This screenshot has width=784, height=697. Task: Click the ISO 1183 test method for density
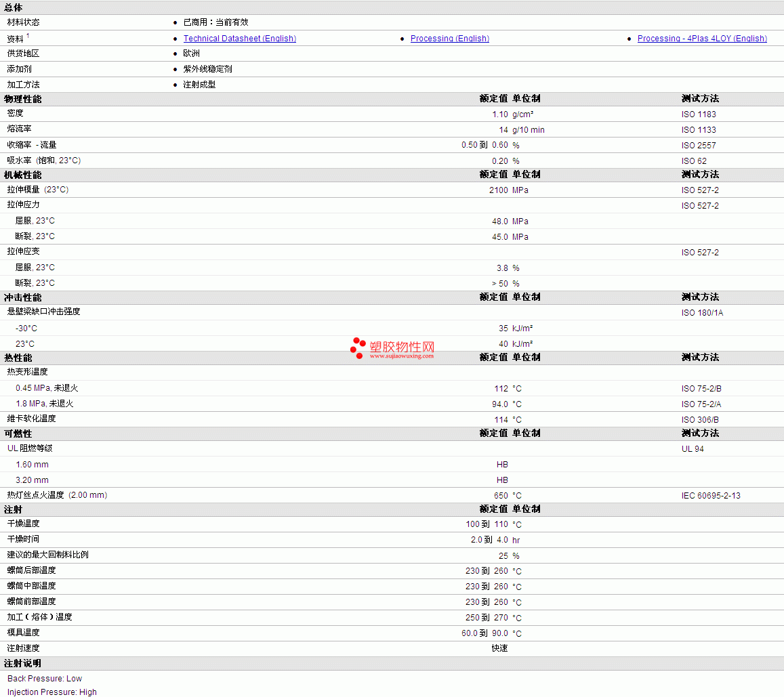pyautogui.click(x=699, y=114)
